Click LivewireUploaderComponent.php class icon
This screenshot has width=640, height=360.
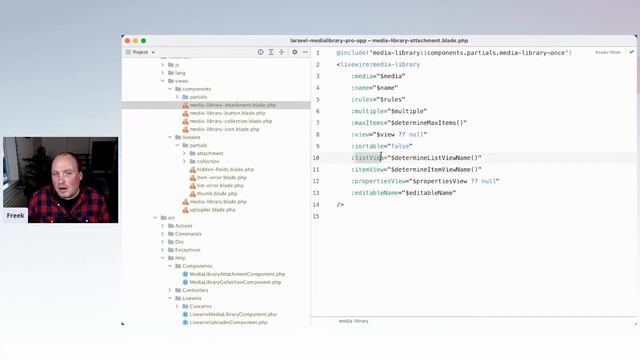click(185, 322)
